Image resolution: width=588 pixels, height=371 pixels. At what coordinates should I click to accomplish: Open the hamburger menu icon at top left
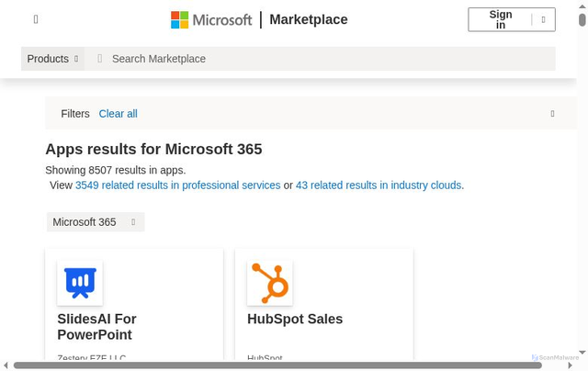pos(36,19)
